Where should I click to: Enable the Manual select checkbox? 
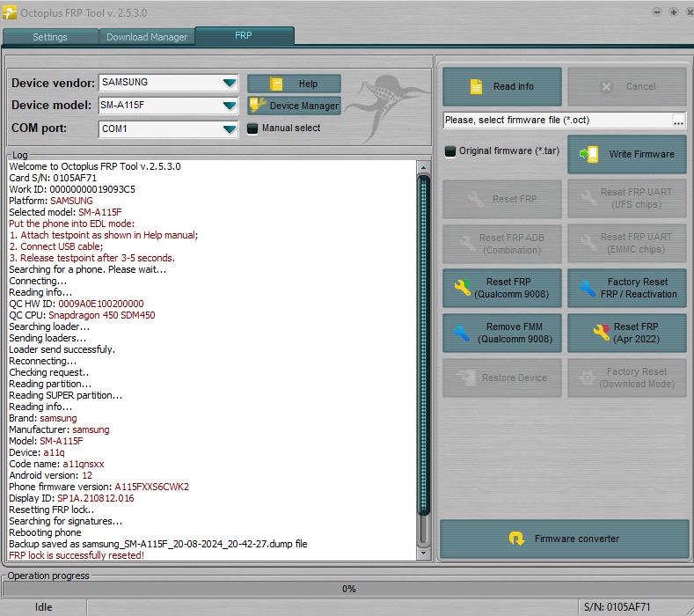[x=252, y=128]
